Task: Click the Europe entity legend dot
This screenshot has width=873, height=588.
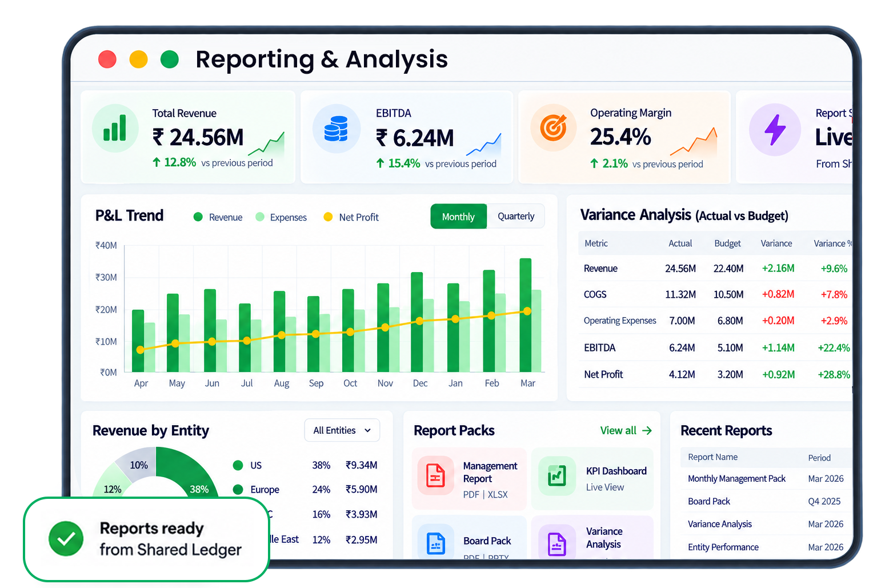Action: pyautogui.click(x=238, y=489)
